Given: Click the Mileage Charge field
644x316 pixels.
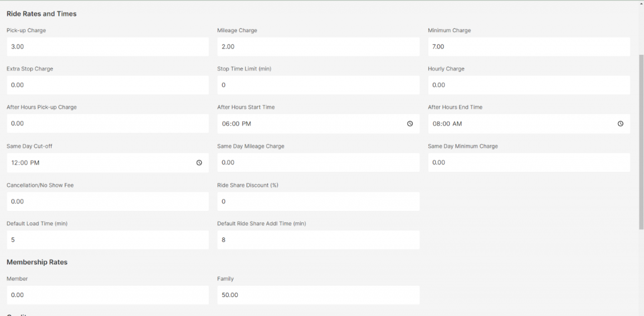Looking at the screenshot, I should pyautogui.click(x=318, y=47).
